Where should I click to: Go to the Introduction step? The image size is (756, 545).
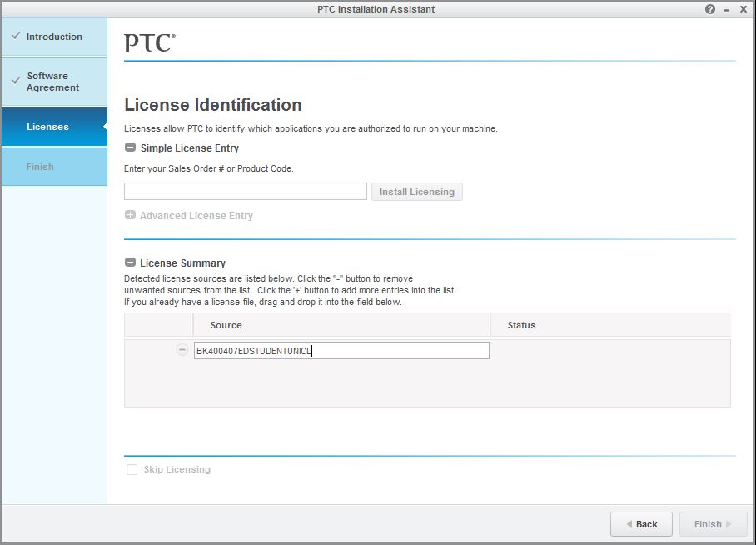pos(54,37)
